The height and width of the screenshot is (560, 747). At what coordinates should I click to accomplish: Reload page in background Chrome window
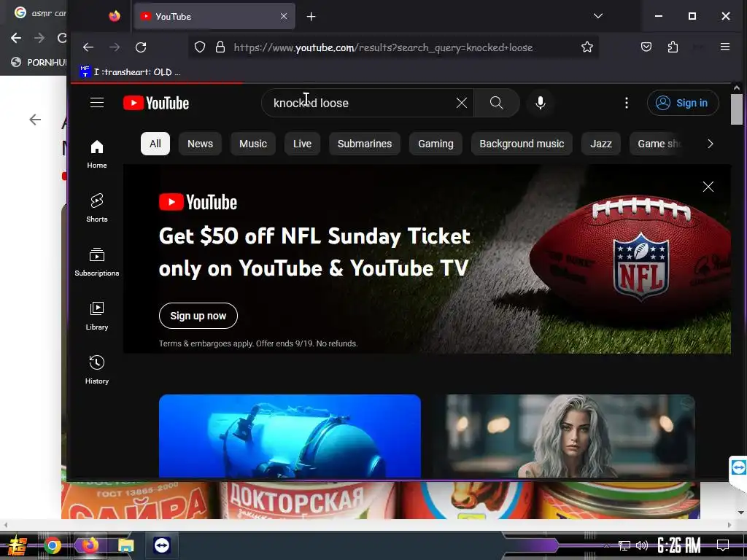pyautogui.click(x=62, y=38)
